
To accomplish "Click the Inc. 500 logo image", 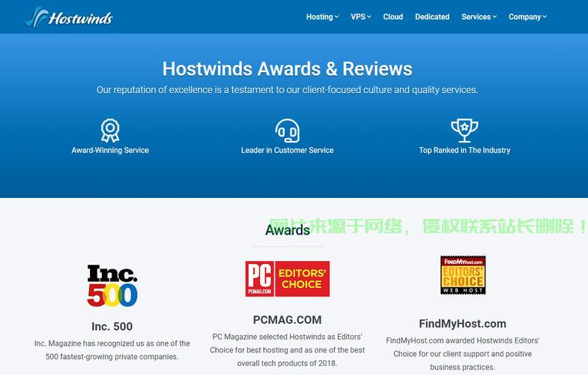I will (112, 286).
